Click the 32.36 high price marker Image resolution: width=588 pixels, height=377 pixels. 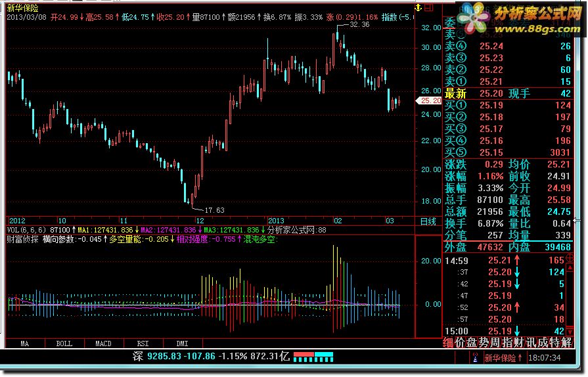point(359,24)
